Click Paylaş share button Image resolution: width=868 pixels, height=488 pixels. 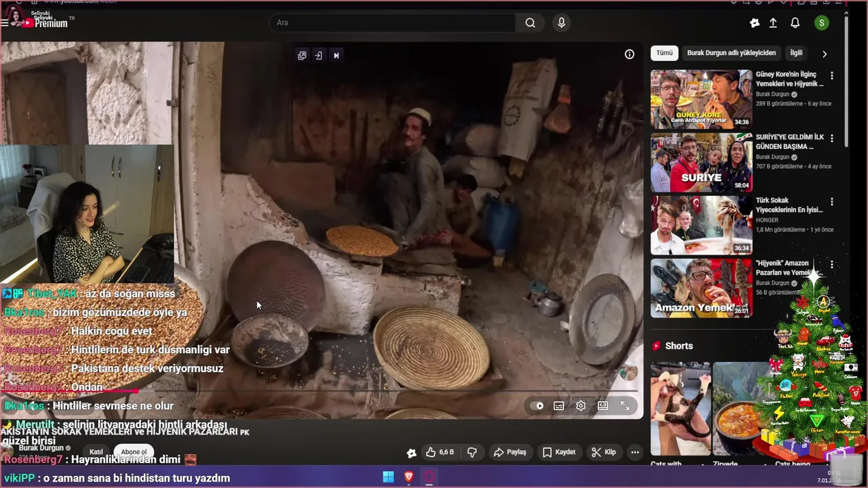[510, 452]
